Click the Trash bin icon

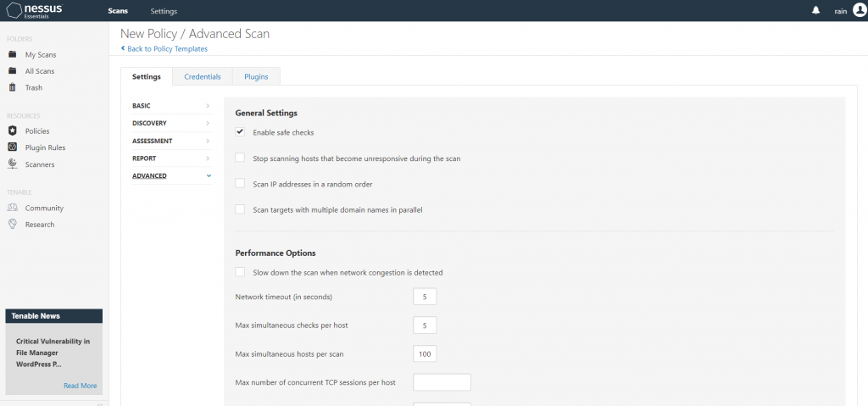coord(12,87)
